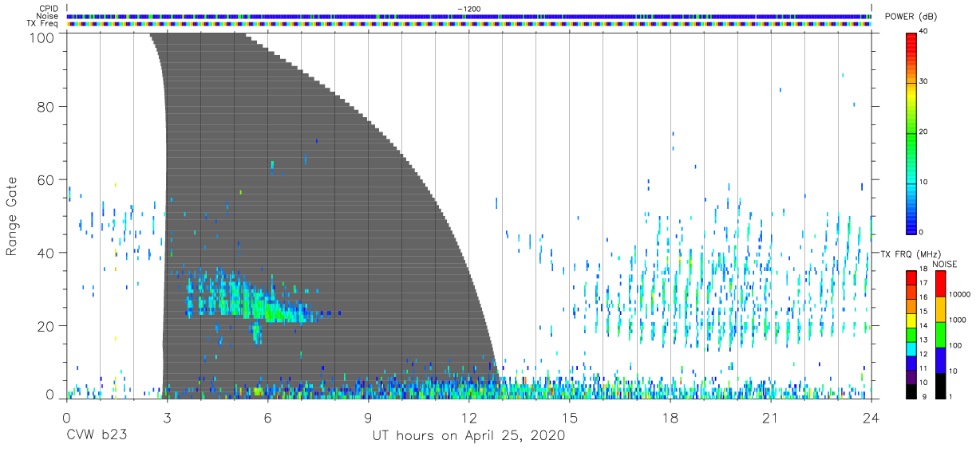Click the 18 tick label on UT hours axis
The height and width of the screenshot is (452, 980).
(x=670, y=418)
